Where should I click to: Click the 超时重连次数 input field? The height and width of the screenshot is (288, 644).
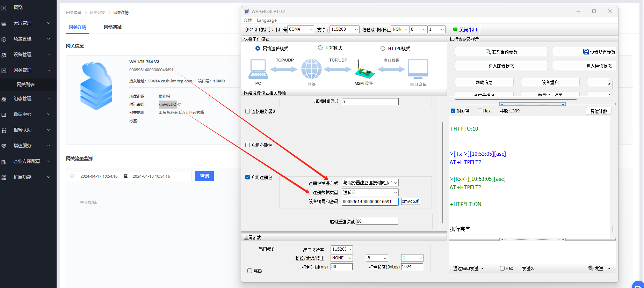coord(377,221)
